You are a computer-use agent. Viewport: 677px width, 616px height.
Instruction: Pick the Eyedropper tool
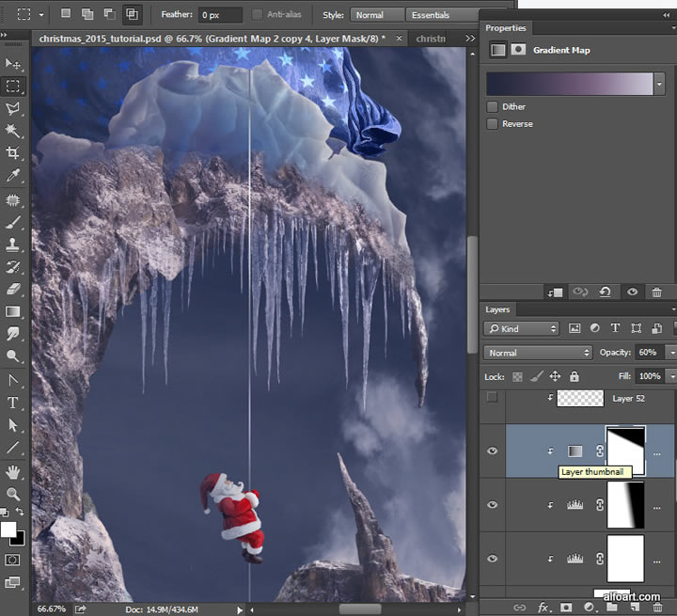(x=13, y=176)
